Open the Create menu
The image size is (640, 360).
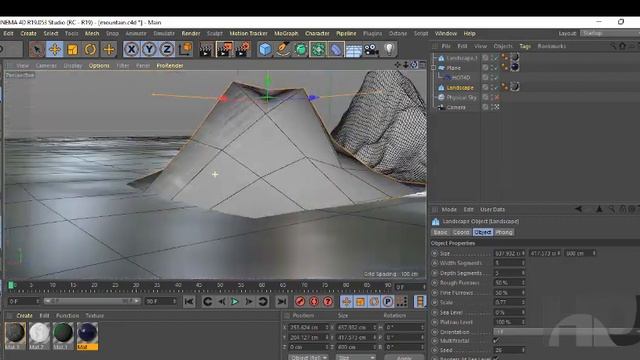[29, 33]
